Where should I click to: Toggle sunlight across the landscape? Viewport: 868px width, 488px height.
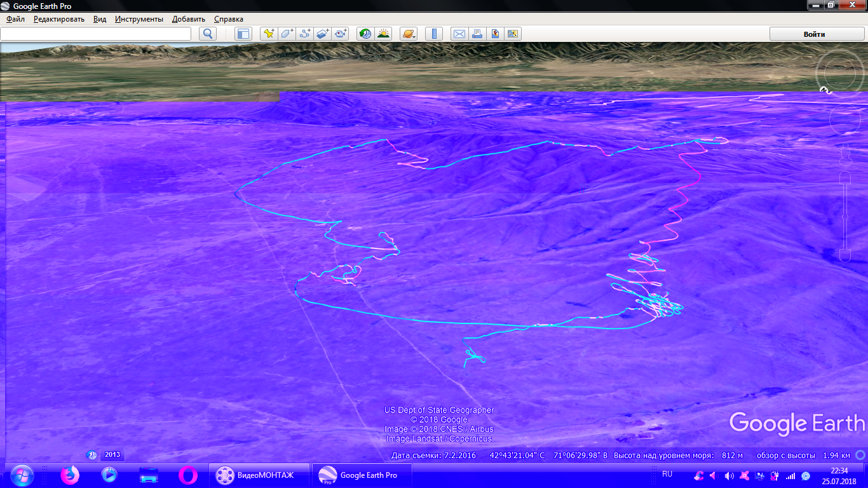383,34
